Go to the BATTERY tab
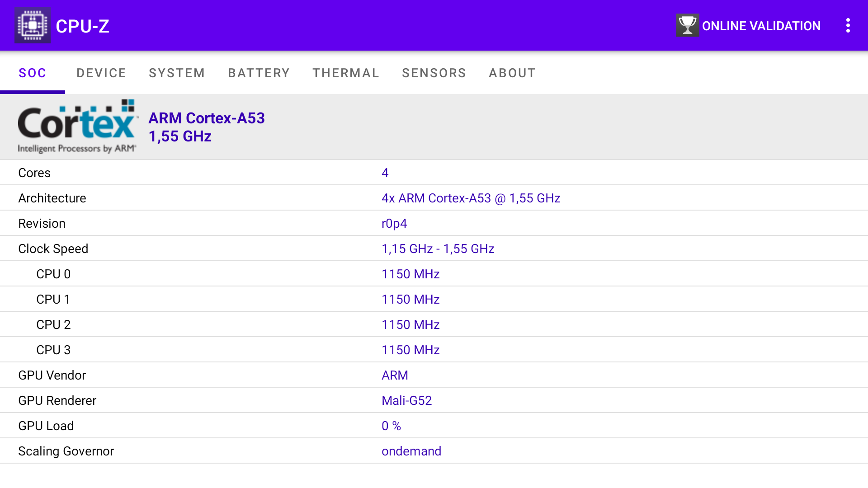Screen dimensions: 868x488 (259, 73)
